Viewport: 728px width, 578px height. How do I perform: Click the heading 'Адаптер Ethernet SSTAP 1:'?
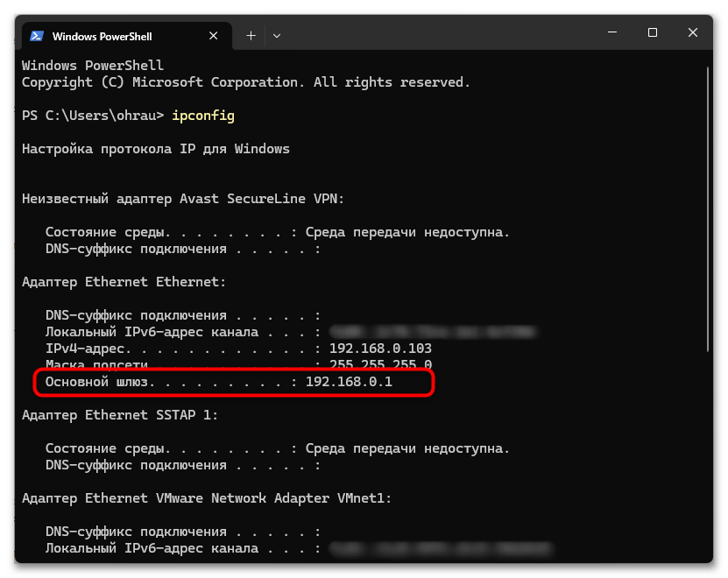pos(120,414)
